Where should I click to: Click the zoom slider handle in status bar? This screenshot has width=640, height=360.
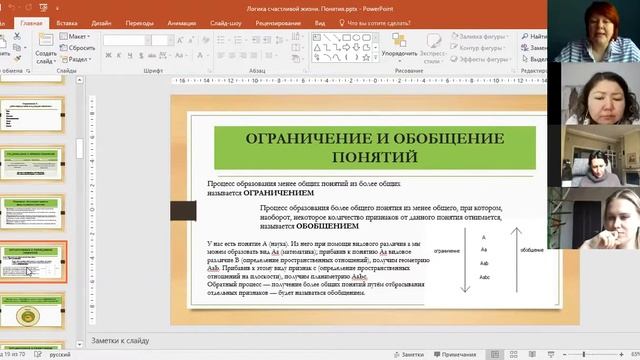tap(584, 354)
